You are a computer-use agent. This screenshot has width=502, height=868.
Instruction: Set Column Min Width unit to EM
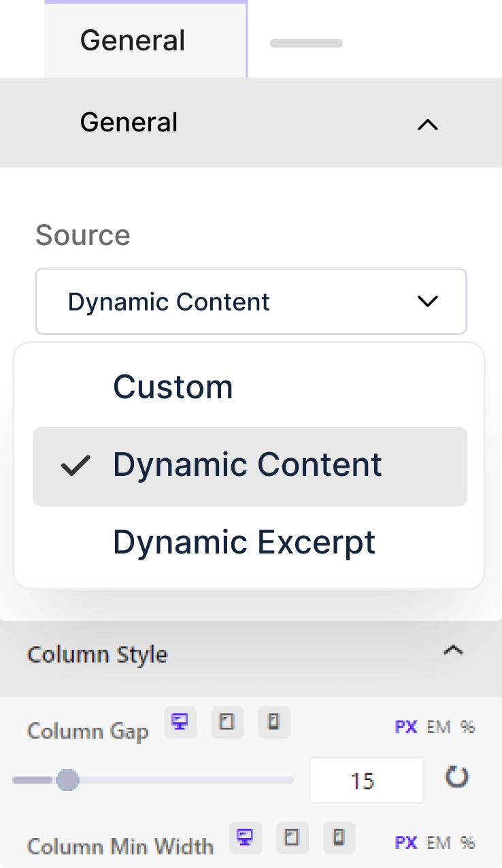point(438,843)
